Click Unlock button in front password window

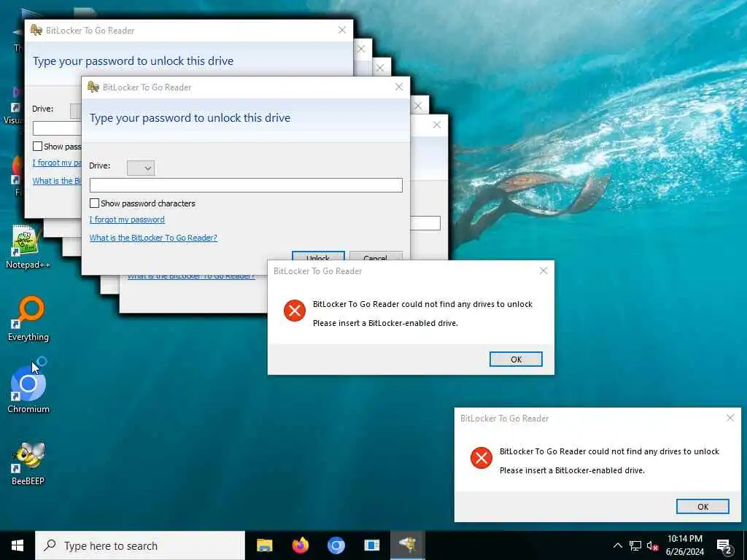[318, 256]
